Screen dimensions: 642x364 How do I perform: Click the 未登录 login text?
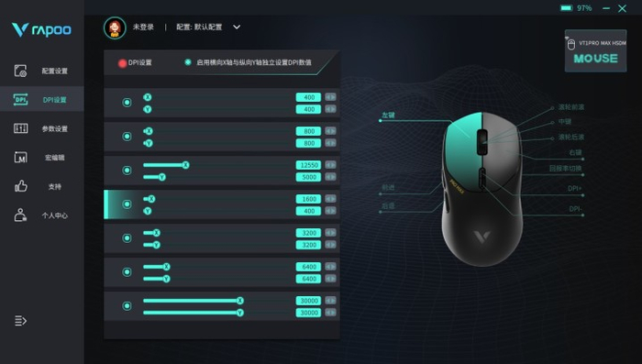(143, 27)
